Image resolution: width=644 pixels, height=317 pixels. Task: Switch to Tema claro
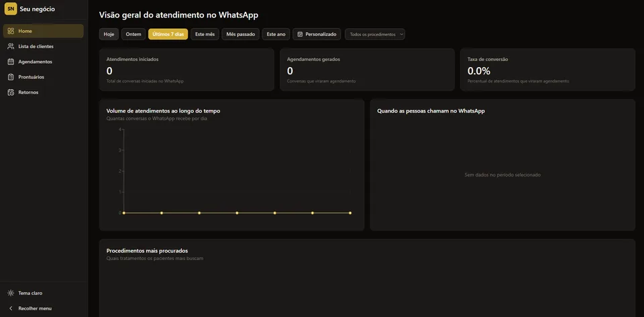(43, 294)
